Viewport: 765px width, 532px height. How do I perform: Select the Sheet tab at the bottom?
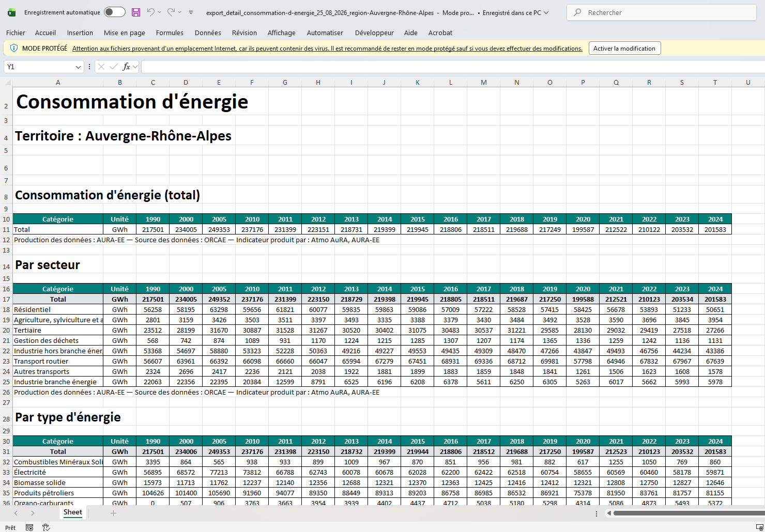click(73, 512)
